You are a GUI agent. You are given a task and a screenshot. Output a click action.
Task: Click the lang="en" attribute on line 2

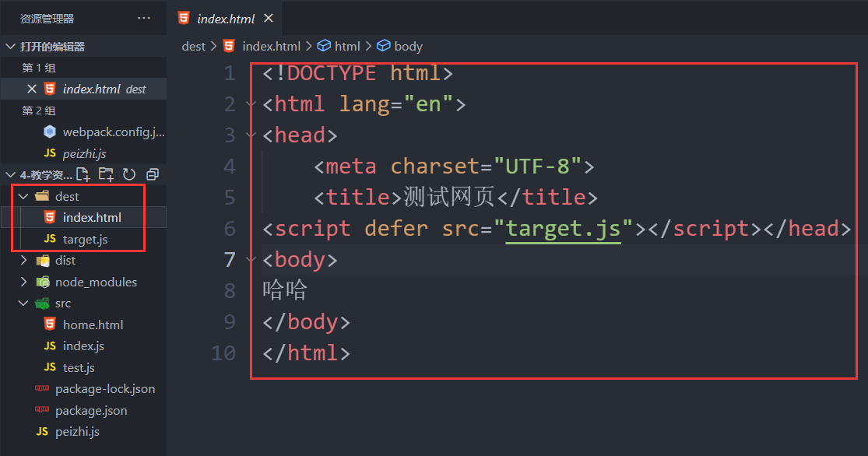point(395,104)
